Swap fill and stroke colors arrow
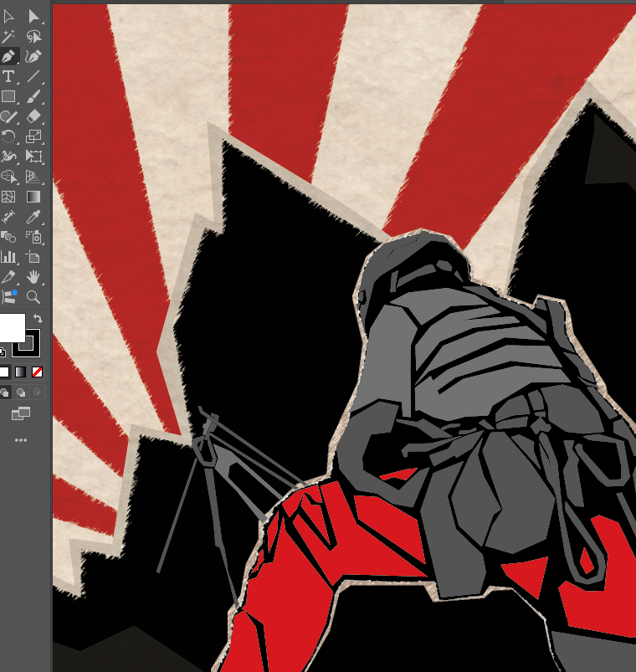The width and height of the screenshot is (636, 672). point(38,319)
